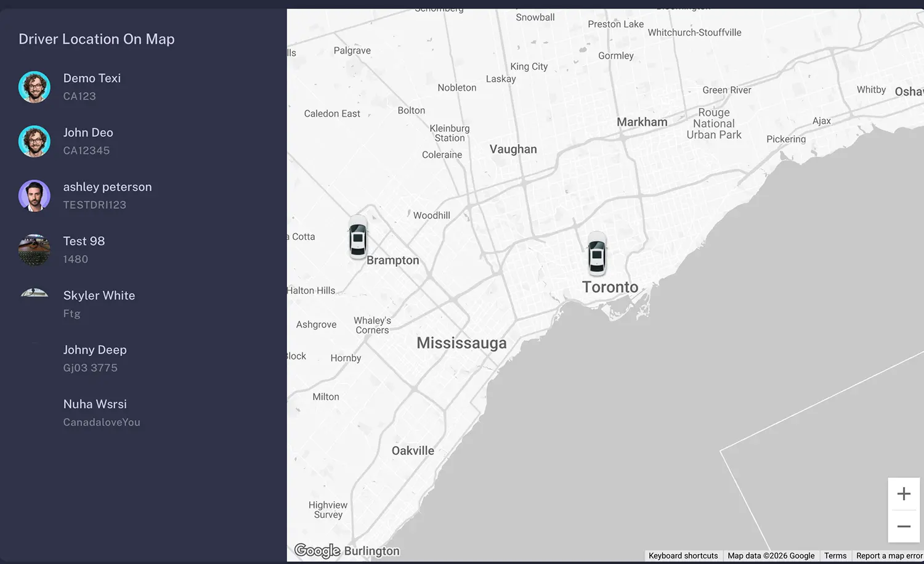The height and width of the screenshot is (564, 924).
Task: Select the CanadaloveYou vehicle label
Action: pos(102,422)
